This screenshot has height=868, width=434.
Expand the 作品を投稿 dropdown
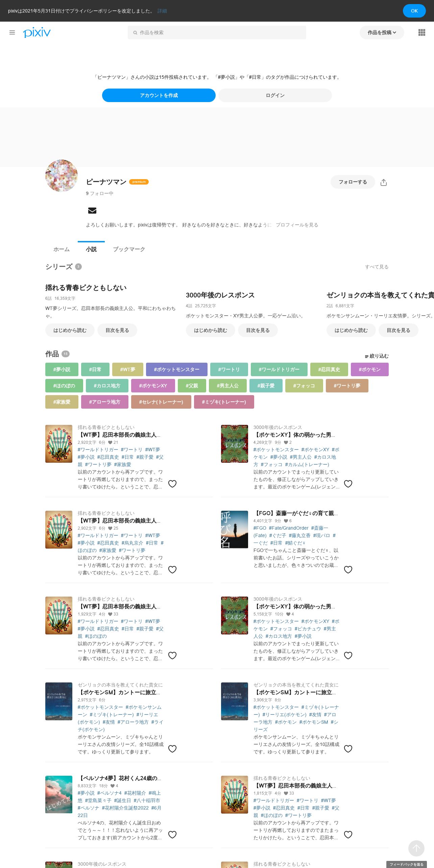(382, 32)
